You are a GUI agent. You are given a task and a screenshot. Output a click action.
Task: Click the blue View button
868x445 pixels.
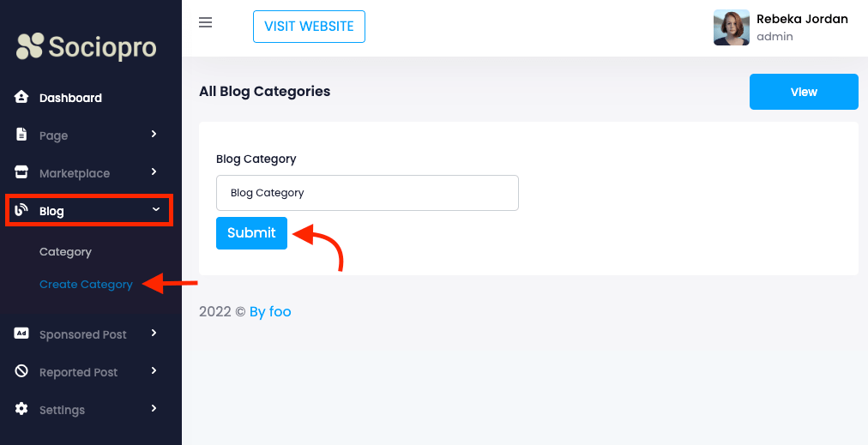(804, 92)
